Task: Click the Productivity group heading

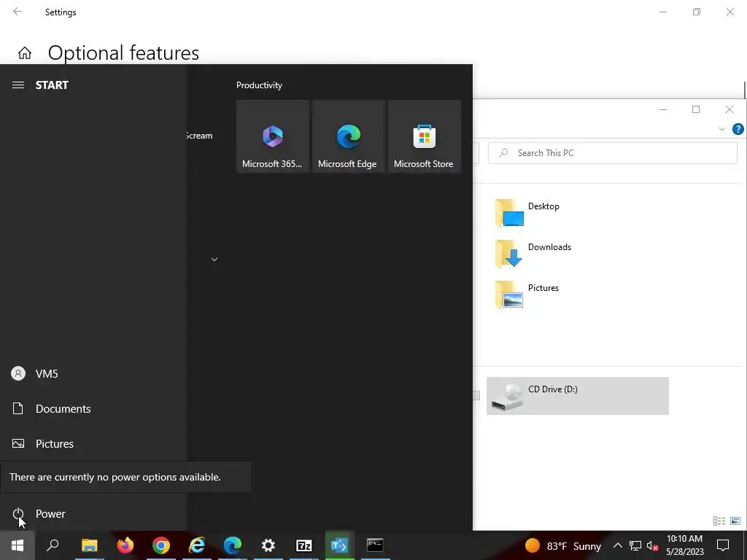Action: pyautogui.click(x=259, y=85)
